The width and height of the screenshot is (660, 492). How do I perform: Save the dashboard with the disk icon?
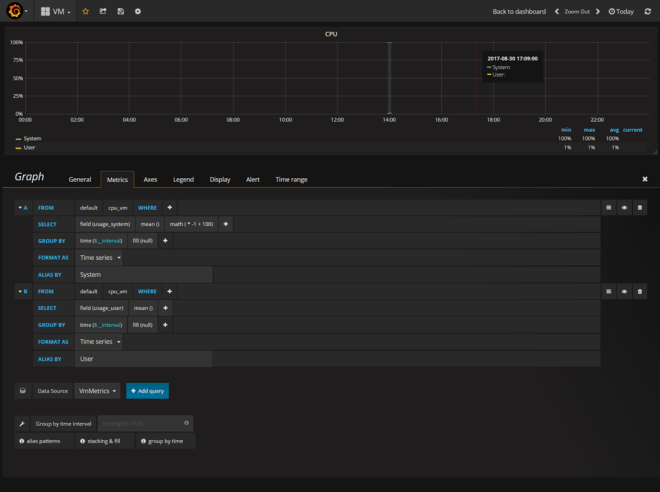(120, 11)
